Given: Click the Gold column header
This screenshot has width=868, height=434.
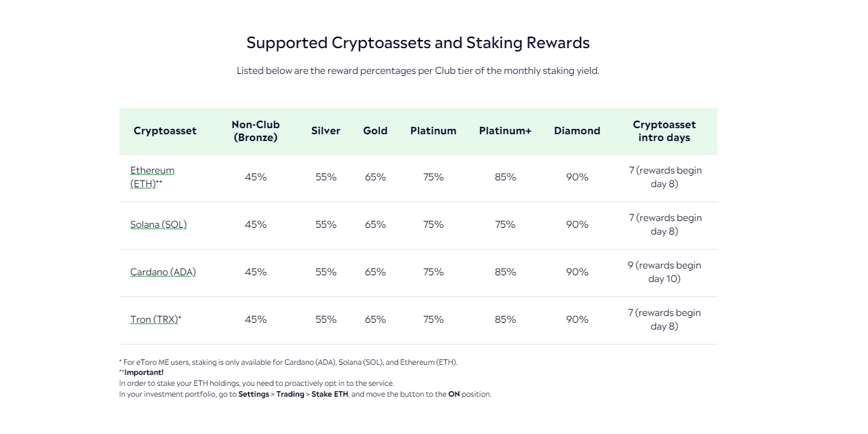Looking at the screenshot, I should tap(375, 131).
